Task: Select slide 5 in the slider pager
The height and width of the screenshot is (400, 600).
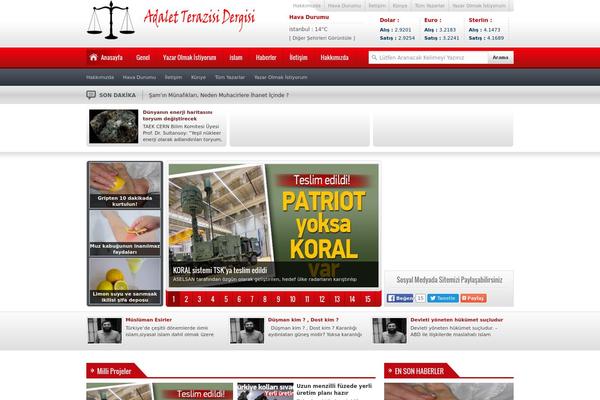Action: click(x=226, y=299)
